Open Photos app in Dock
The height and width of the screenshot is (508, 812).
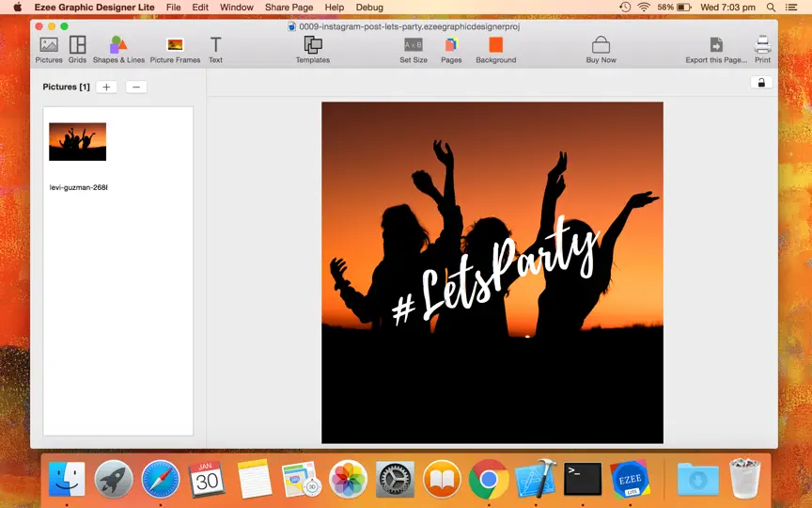[348, 479]
